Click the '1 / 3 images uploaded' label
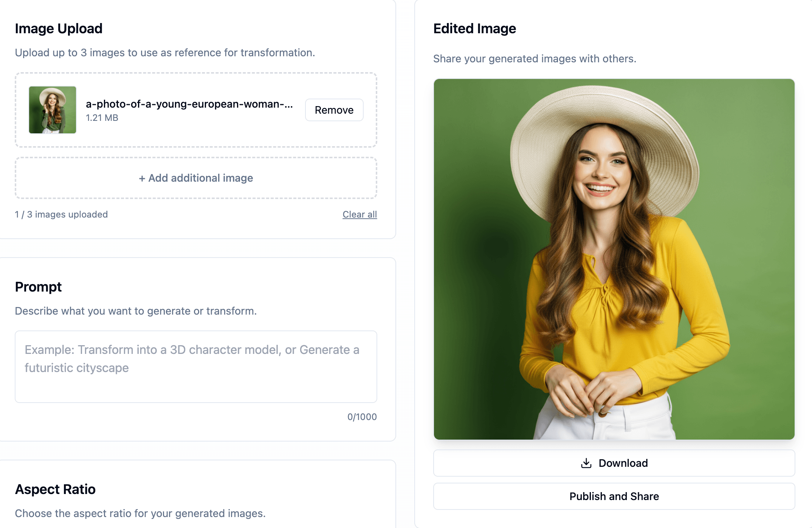 (61, 214)
